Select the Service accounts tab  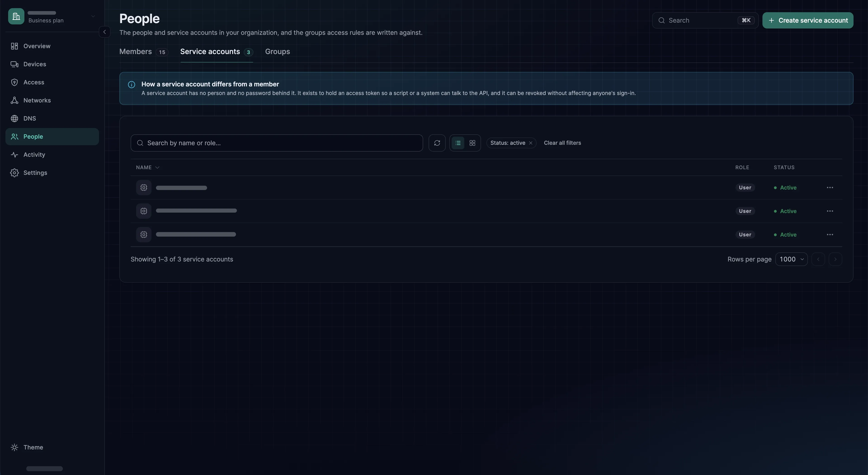point(217,52)
